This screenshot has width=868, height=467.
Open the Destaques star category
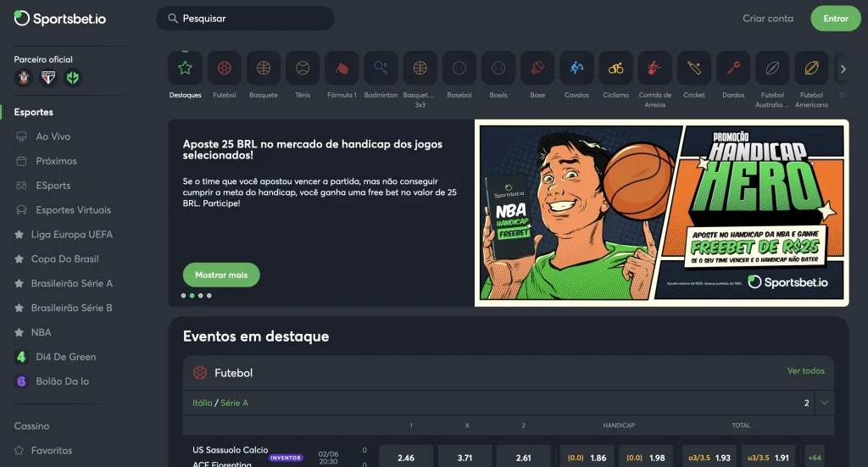pos(185,69)
